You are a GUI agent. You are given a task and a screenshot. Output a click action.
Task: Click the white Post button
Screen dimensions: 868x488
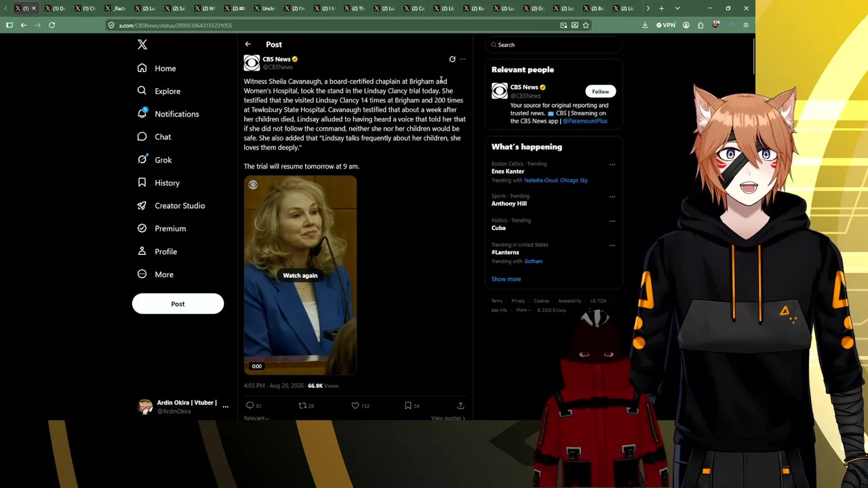point(178,304)
